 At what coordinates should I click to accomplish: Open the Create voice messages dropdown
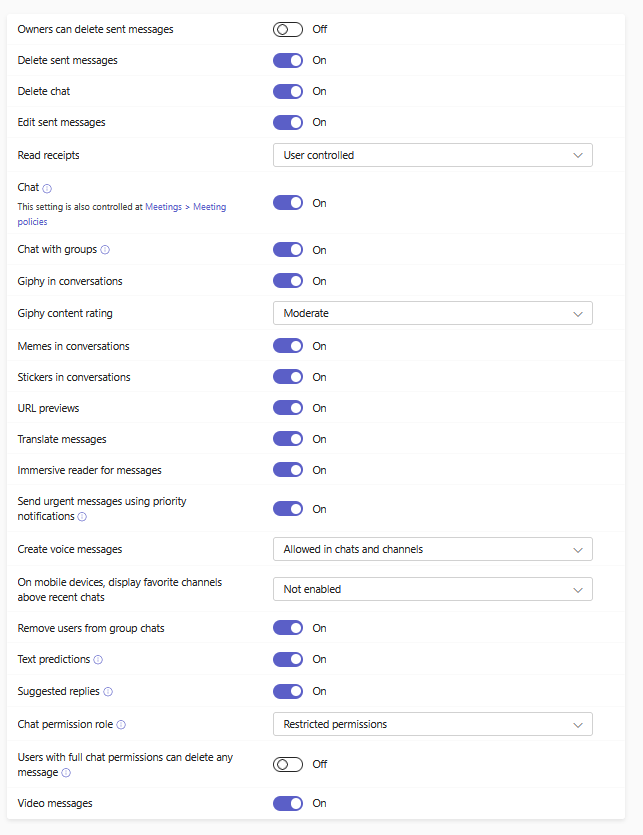click(x=432, y=549)
